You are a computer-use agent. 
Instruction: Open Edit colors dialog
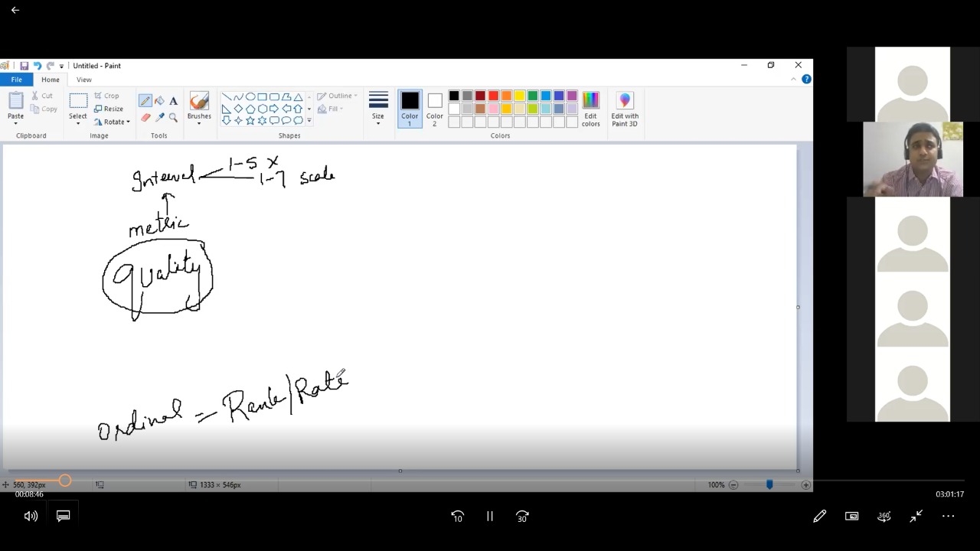coord(590,109)
